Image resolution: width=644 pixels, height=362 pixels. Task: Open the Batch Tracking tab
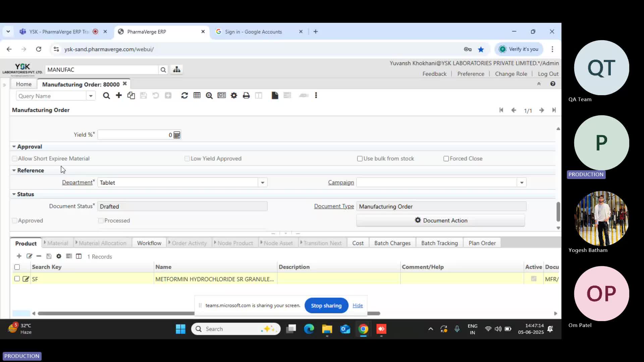click(439, 243)
